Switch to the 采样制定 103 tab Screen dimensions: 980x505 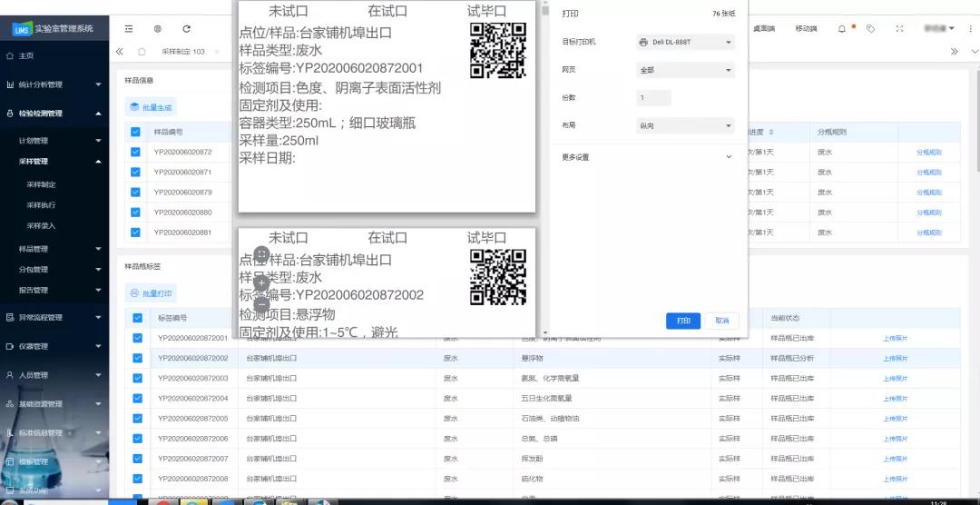pos(182,51)
